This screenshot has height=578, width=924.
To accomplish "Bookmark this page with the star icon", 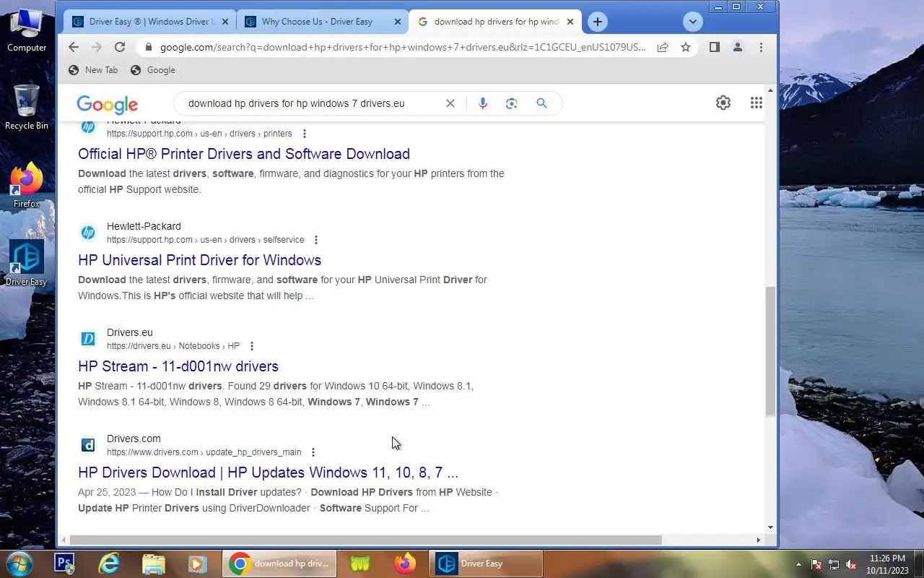I will point(686,47).
